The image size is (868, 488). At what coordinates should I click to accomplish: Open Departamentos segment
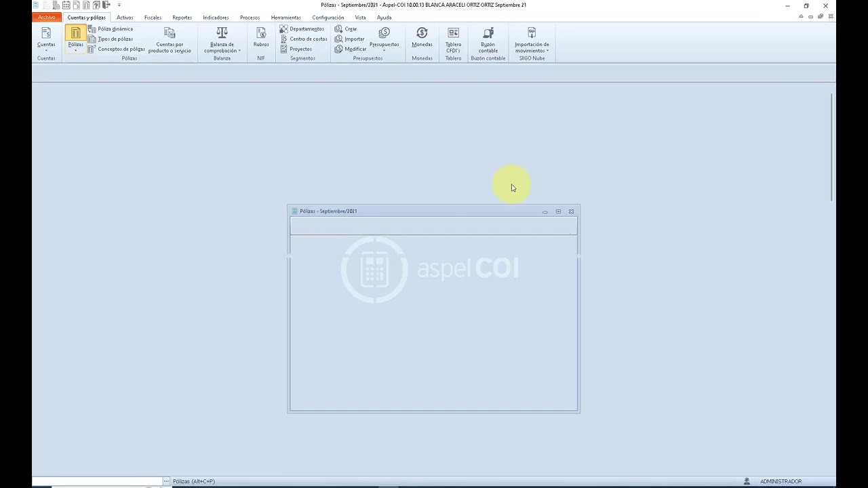[302, 29]
